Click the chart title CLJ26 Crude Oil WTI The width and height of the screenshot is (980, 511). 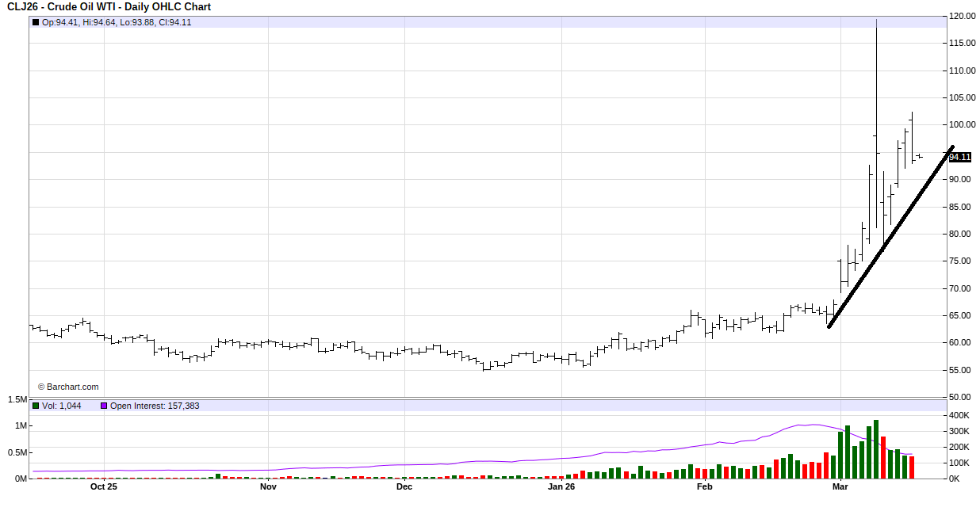[x=109, y=7]
